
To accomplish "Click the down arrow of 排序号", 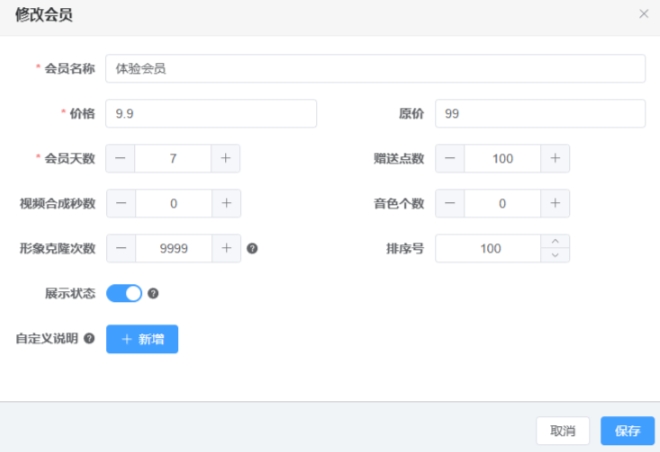I will coord(555,255).
